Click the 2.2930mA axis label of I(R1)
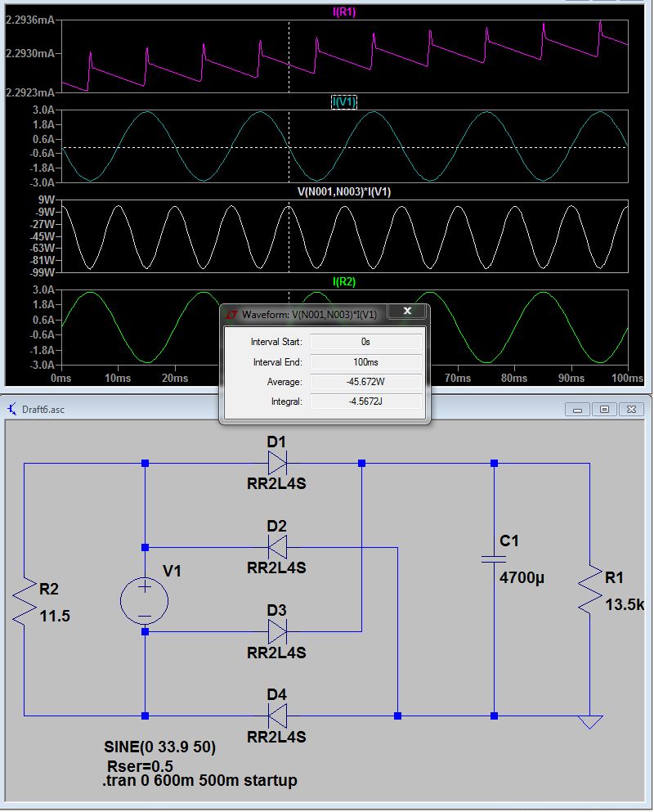 click(x=30, y=53)
